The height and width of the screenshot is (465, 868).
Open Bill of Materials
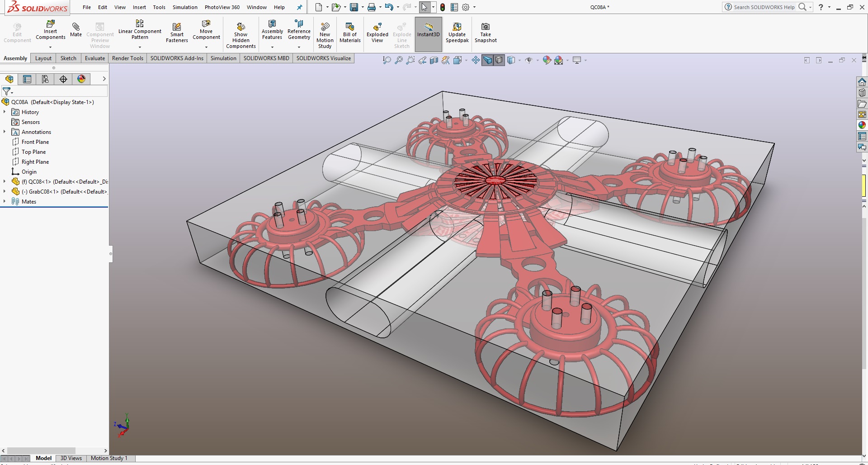coord(350,33)
